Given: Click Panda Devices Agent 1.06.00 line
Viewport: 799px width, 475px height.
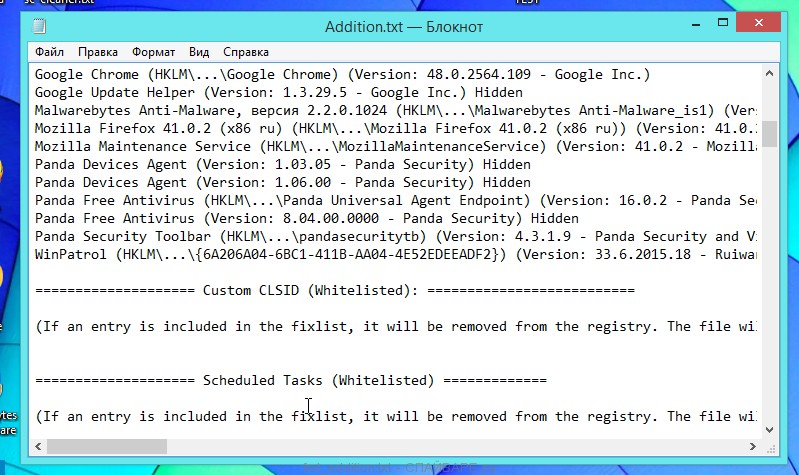Looking at the screenshot, I should tap(283, 182).
